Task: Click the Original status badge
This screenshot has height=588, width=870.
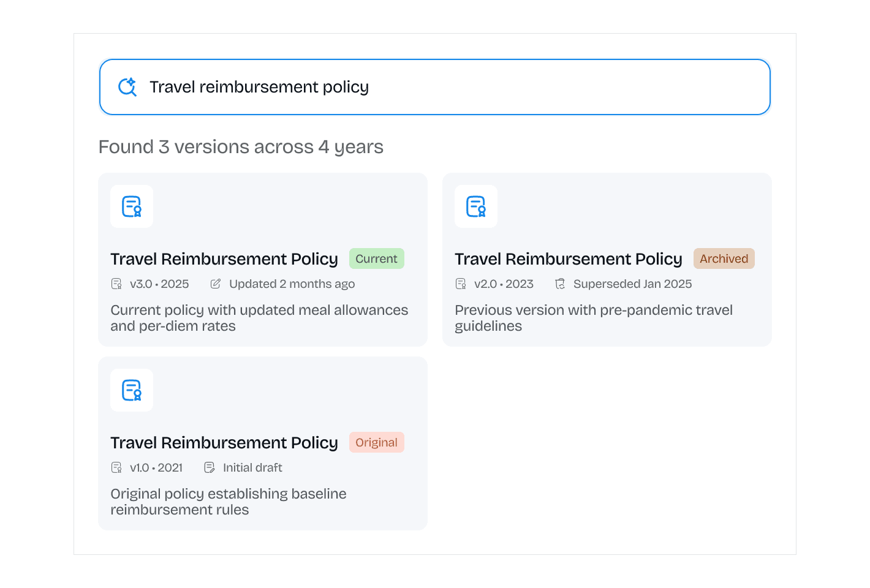Action: point(376,442)
